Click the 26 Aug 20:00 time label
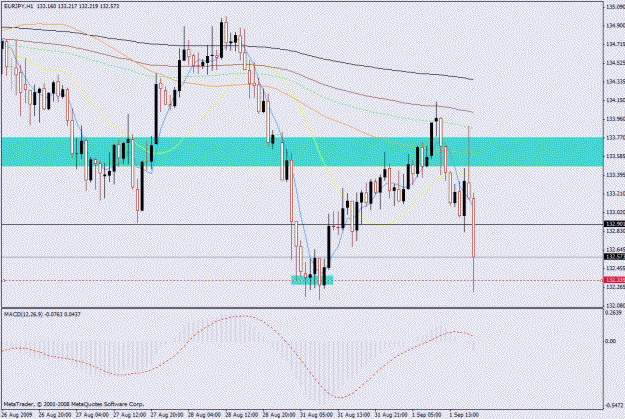 point(54,415)
